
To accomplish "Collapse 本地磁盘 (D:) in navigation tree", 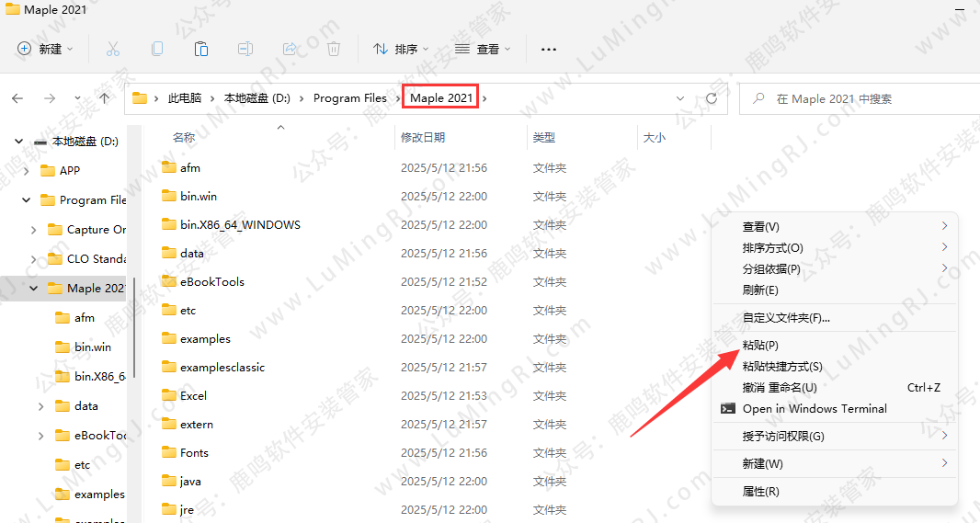I will 18,142.
